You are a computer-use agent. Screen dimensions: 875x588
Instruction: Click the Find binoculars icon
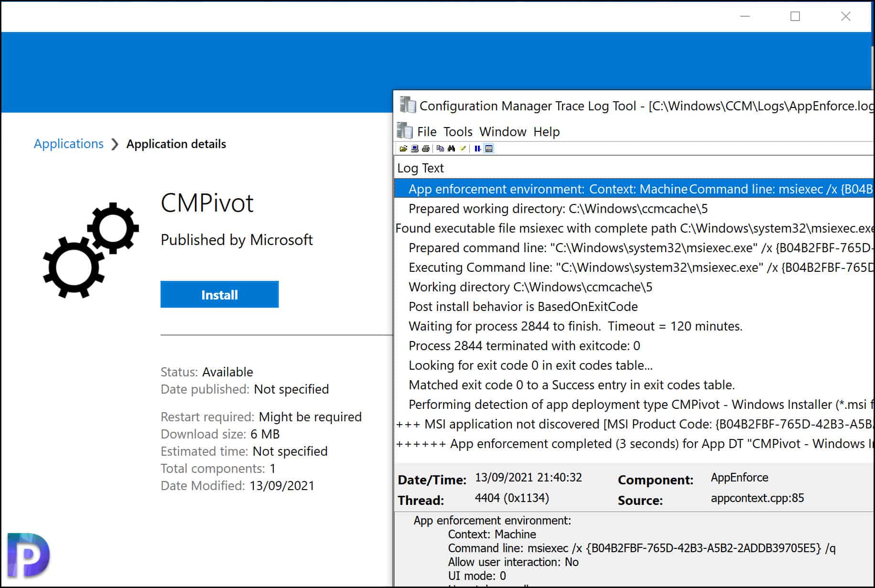point(451,149)
